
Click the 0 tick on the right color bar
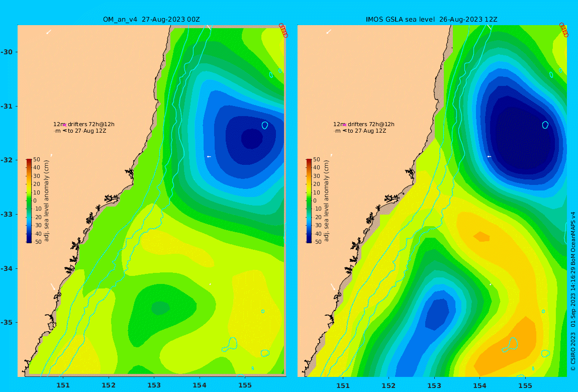[x=315, y=201]
